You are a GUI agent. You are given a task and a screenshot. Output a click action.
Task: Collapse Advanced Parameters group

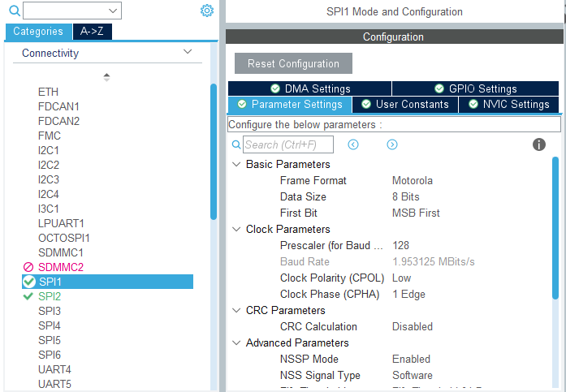coord(236,343)
